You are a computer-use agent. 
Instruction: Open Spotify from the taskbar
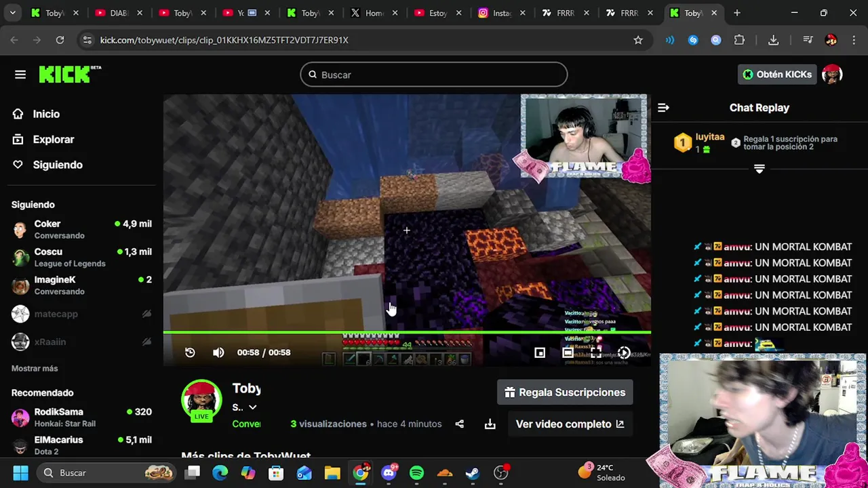tap(417, 472)
